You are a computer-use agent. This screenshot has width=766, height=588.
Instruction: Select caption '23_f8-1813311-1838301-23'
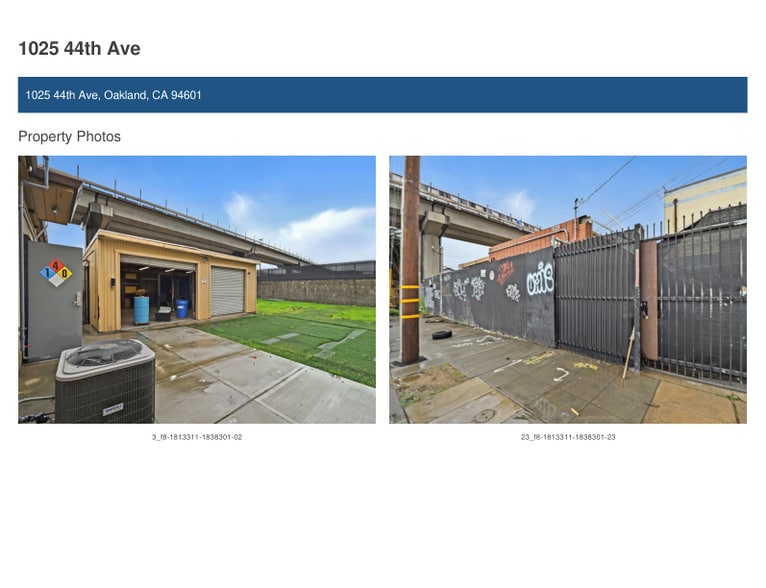tap(568, 437)
